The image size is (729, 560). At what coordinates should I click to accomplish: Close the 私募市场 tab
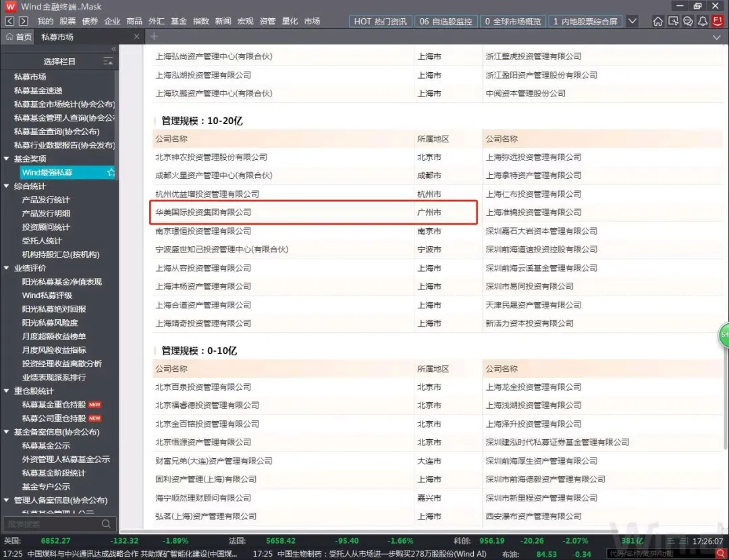[x=137, y=36]
